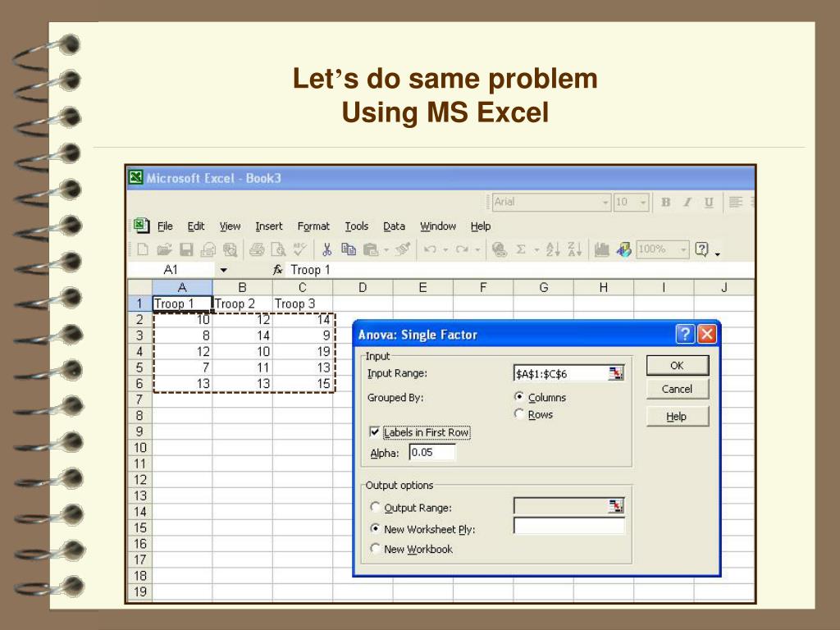Open Print Preview from the toolbar
Viewport: 840px width, 630px height.
(x=278, y=249)
